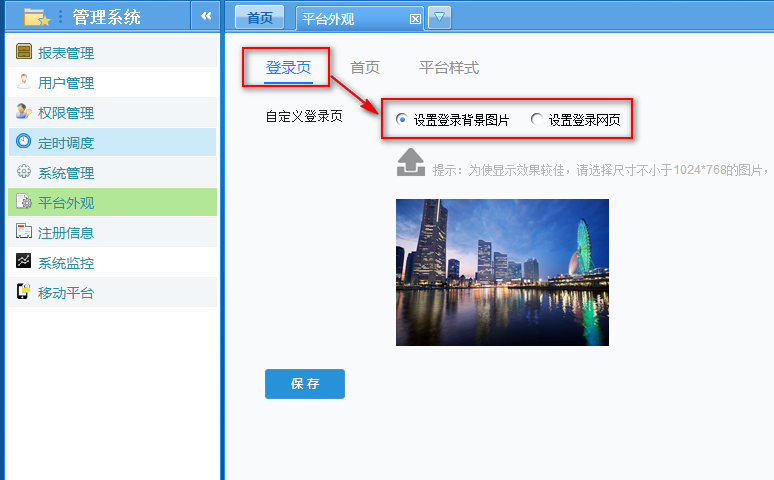
Task: Open 权限管理 in the sidebar
Action: (x=113, y=112)
